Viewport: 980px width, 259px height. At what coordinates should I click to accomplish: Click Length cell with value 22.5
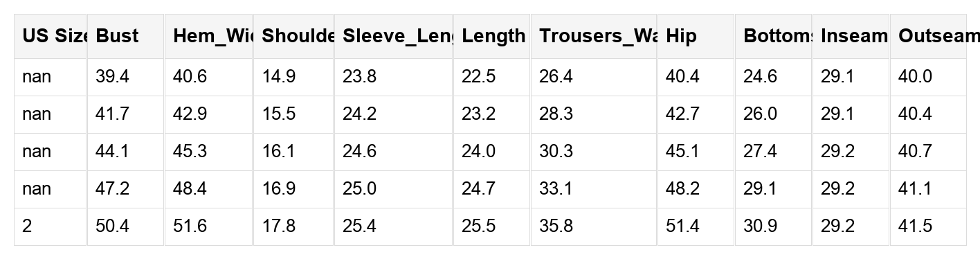coord(491,77)
